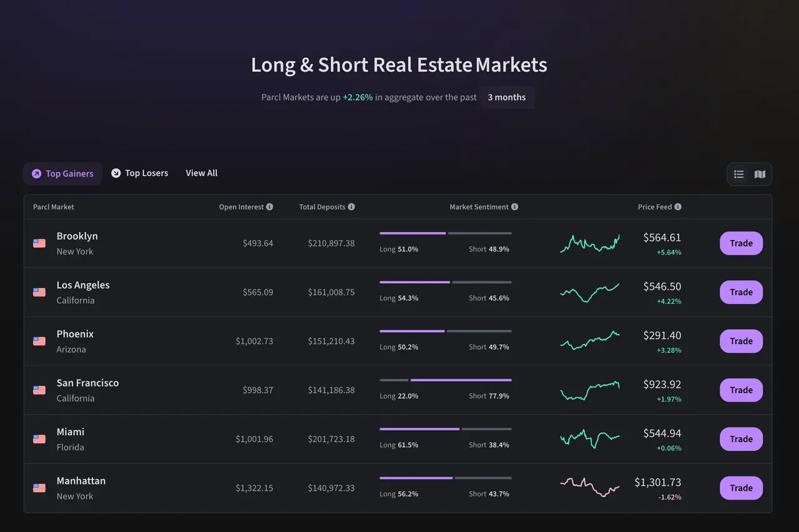799x532 pixels.
Task: Click the Price Feed info icon
Action: (678, 207)
